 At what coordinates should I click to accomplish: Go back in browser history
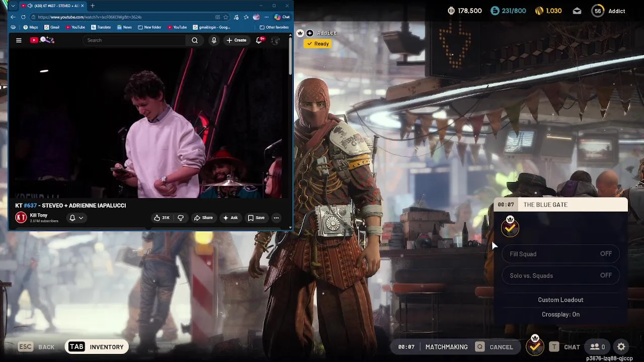click(13, 17)
